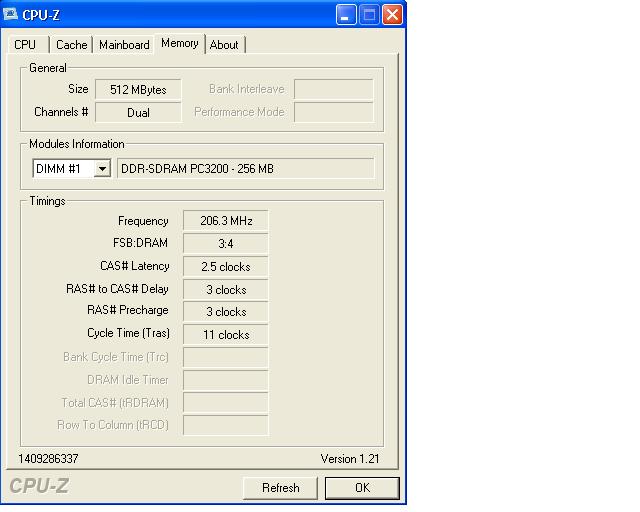
Task: Click the Row To Column (tRCD) field
Action: pos(226,425)
